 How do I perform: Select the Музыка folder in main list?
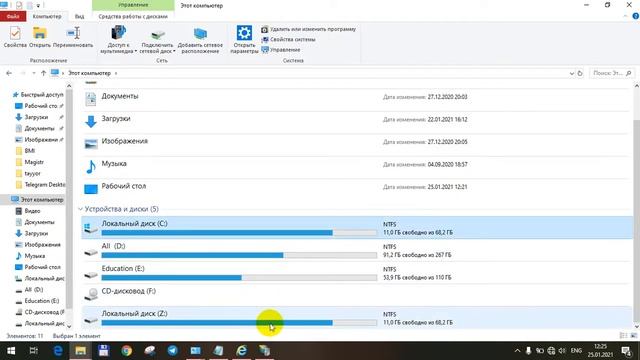click(x=355, y=167)
